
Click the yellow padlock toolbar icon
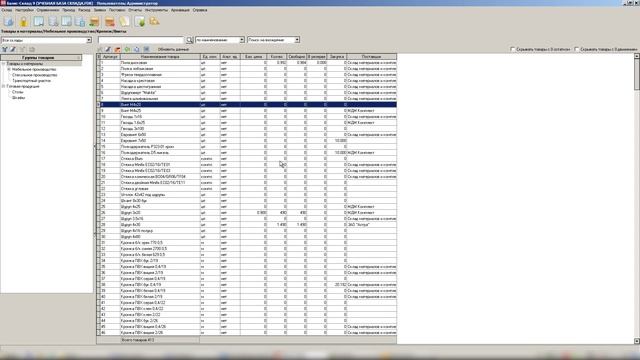click(x=24, y=22)
